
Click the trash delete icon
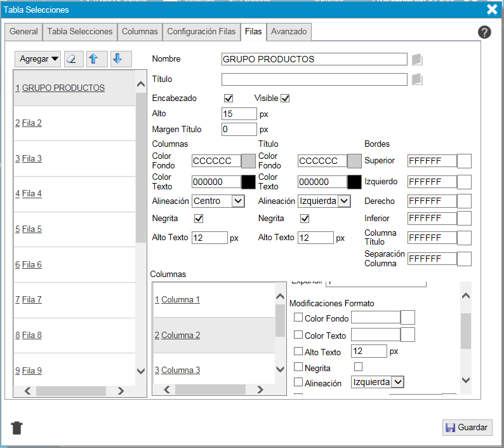(x=17, y=428)
